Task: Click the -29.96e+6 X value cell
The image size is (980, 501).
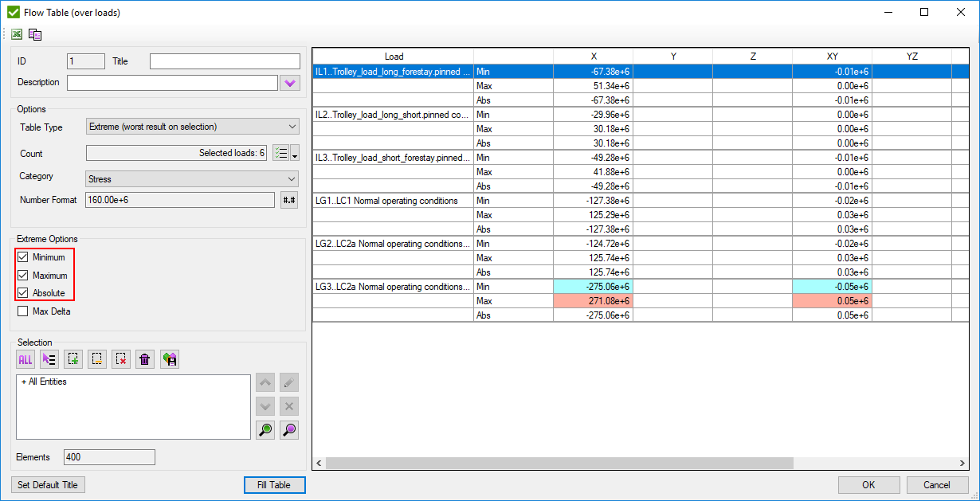Action: 594,115
